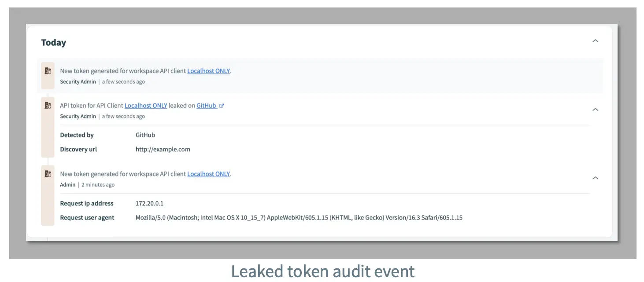Collapse the leaked token event details

(x=595, y=109)
